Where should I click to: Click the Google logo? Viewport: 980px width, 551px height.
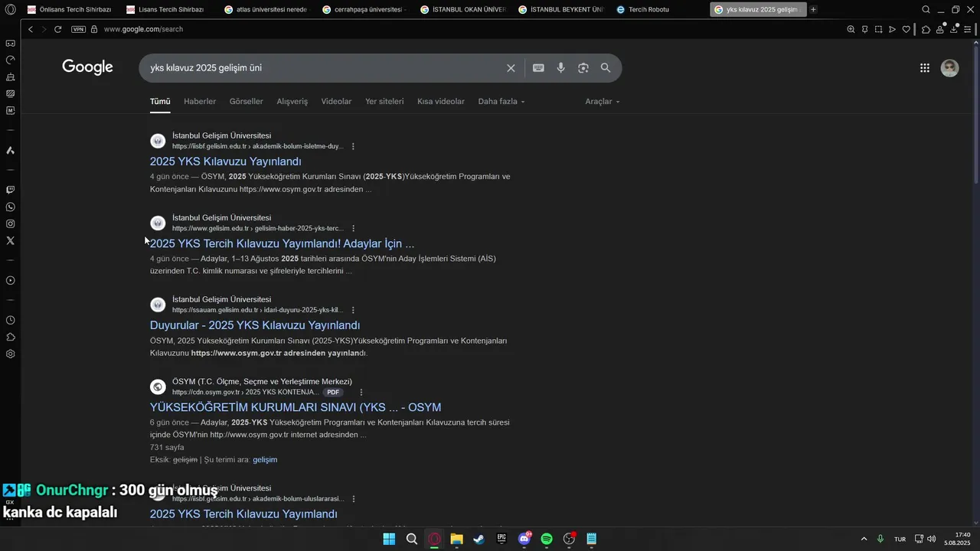pos(87,67)
